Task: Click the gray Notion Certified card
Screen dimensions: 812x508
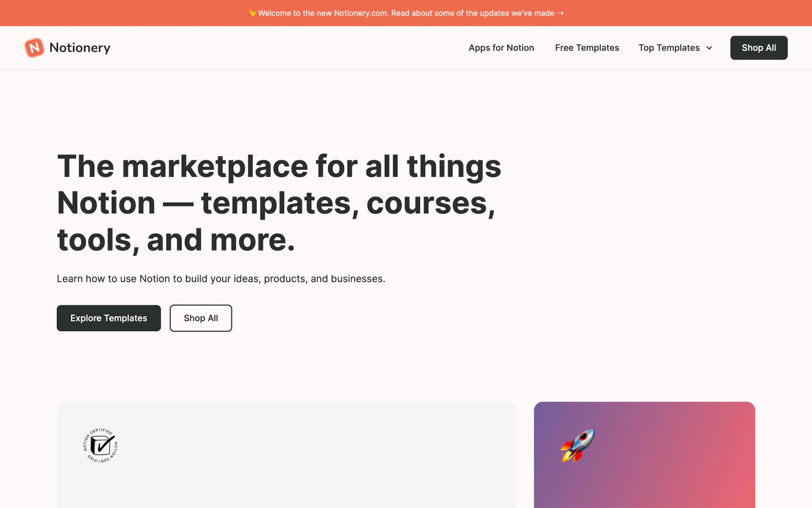Action: (287, 455)
